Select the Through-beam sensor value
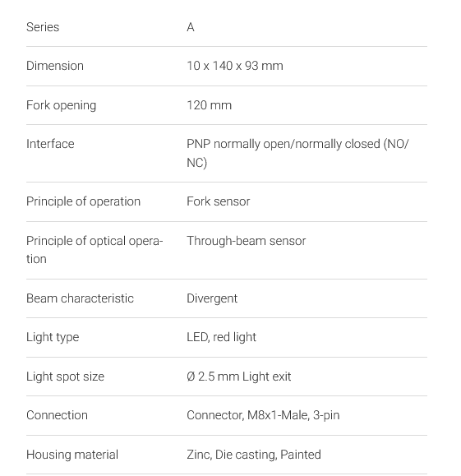 tap(247, 241)
